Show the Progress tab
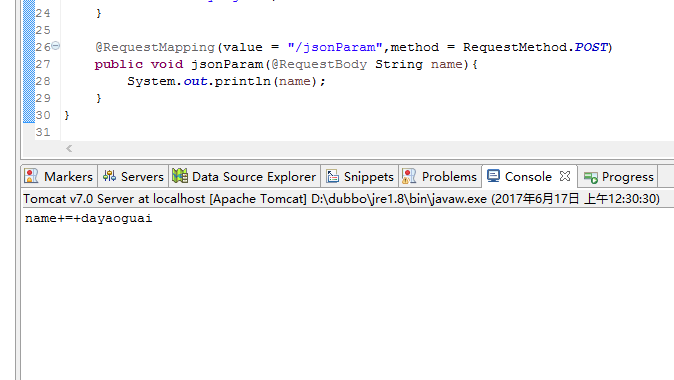The width and height of the screenshot is (674, 380). [x=618, y=176]
